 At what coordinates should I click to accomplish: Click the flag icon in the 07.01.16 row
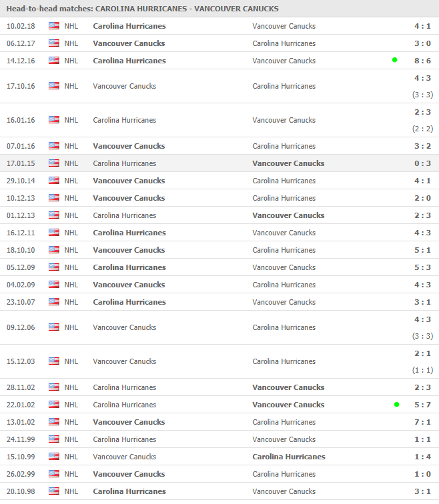pyautogui.click(x=54, y=146)
